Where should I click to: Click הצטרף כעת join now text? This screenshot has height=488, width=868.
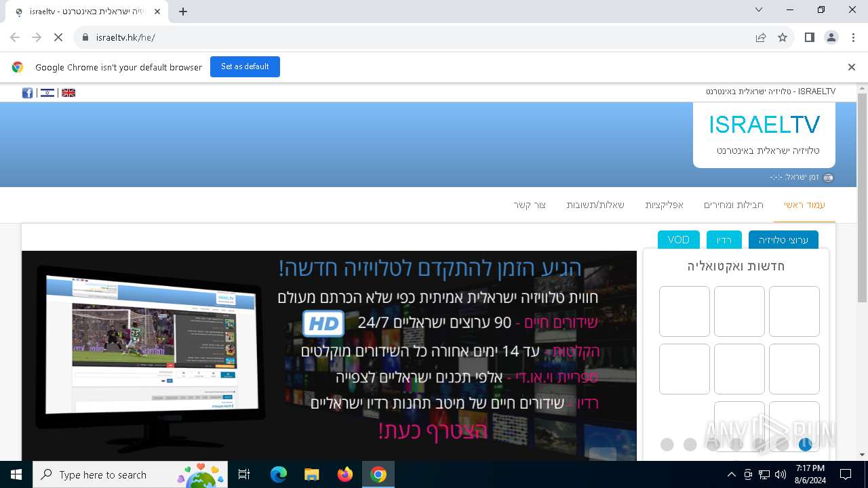click(433, 430)
